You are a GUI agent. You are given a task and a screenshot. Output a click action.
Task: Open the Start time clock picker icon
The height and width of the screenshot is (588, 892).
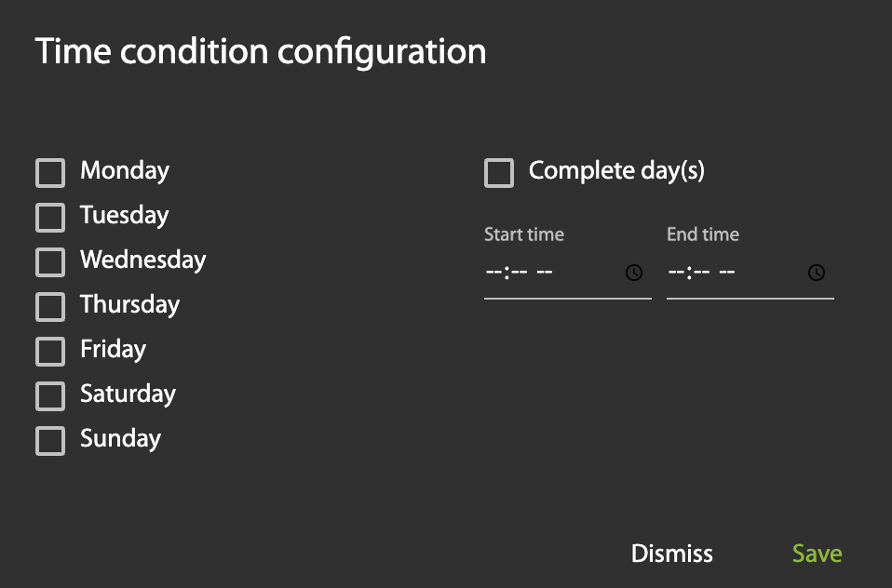point(633,273)
